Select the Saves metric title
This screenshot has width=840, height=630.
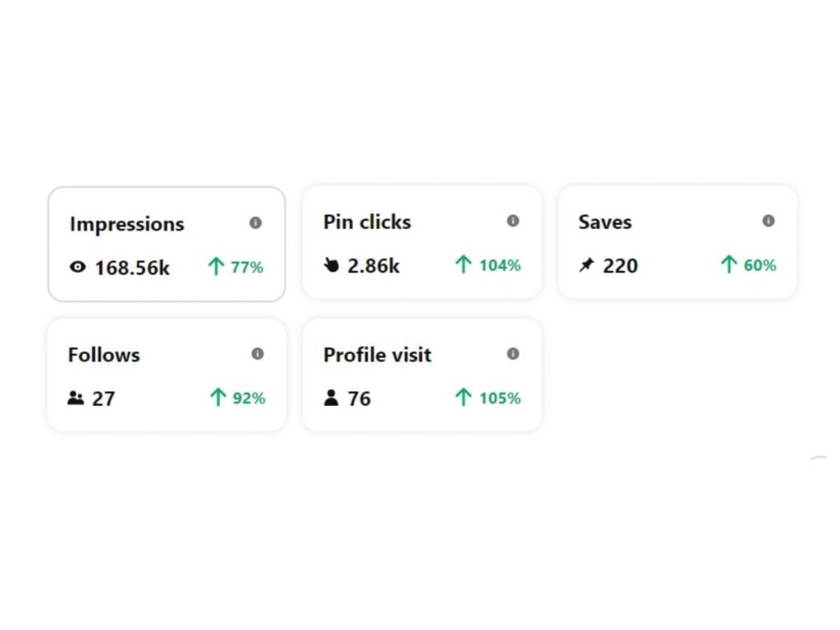click(x=605, y=221)
